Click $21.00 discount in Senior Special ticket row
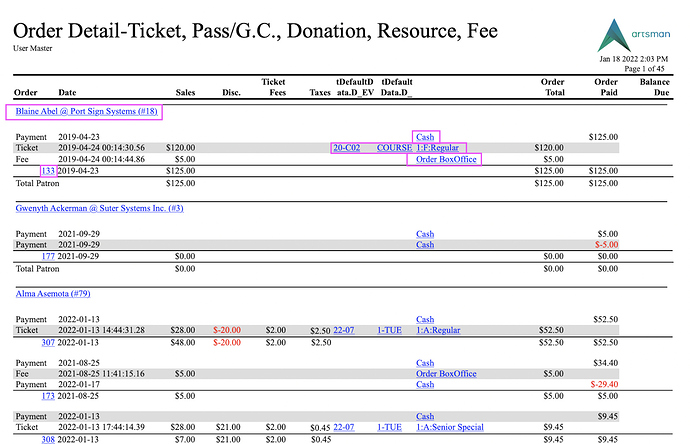Viewport: 690px width, 444px height. (228, 427)
